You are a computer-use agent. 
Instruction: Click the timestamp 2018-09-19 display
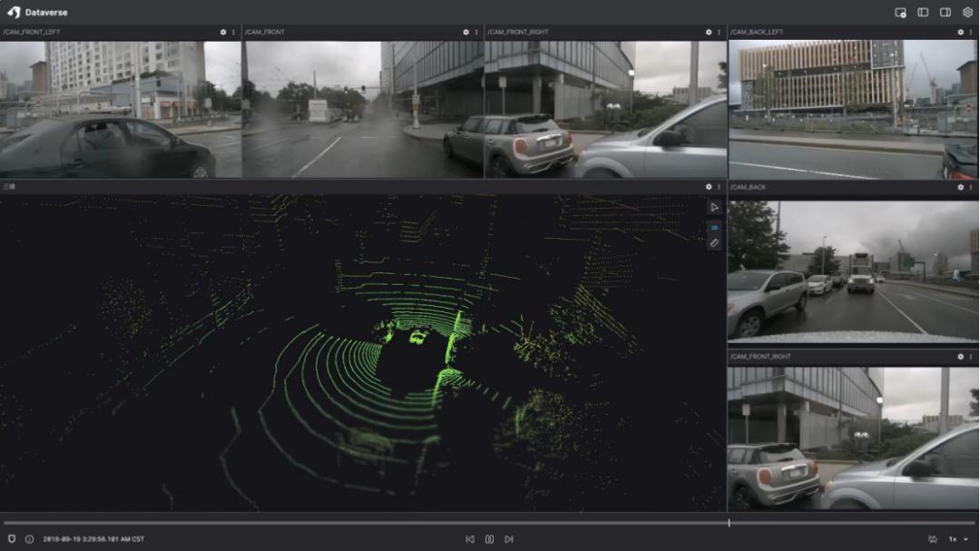point(93,539)
